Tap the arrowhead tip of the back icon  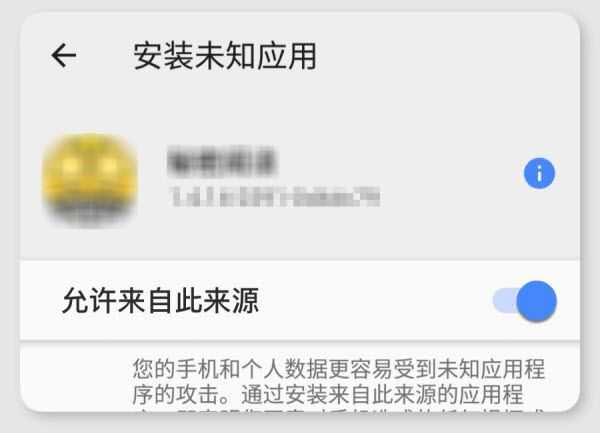click(54, 56)
